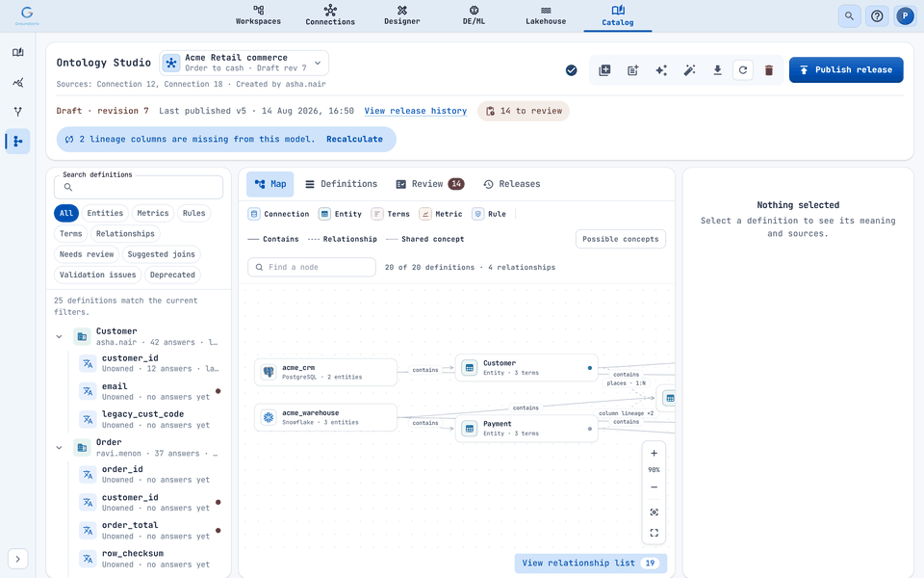The image size is (924, 578).
Task: Select the Needs review filter chip
Action: point(87,254)
